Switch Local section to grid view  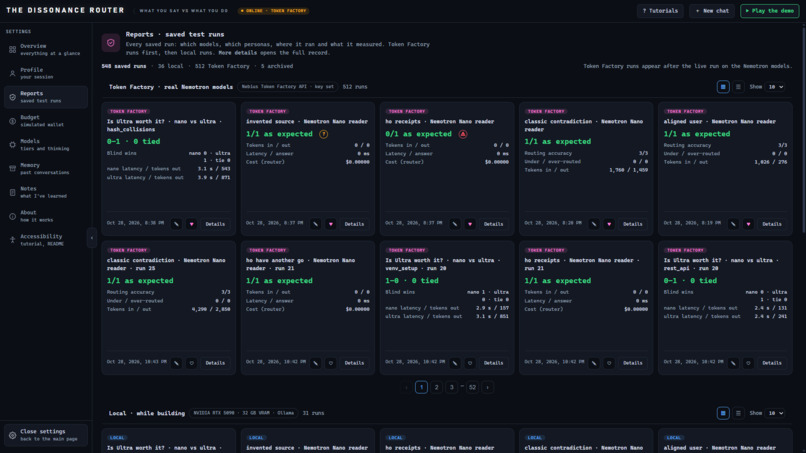(x=723, y=413)
